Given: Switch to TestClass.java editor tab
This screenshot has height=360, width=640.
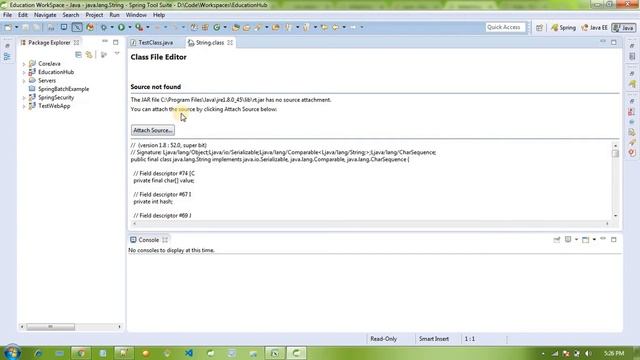Looking at the screenshot, I should [x=156, y=42].
